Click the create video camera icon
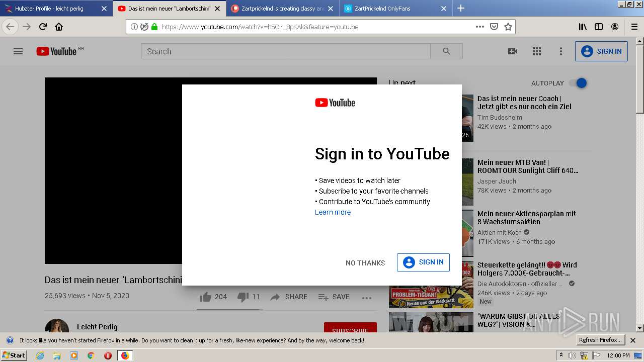 coord(513,51)
